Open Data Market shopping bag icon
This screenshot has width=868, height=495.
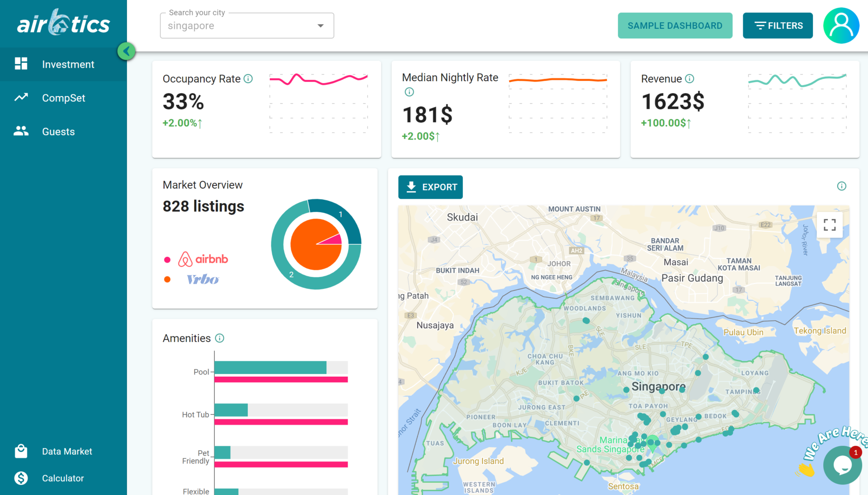tap(21, 451)
